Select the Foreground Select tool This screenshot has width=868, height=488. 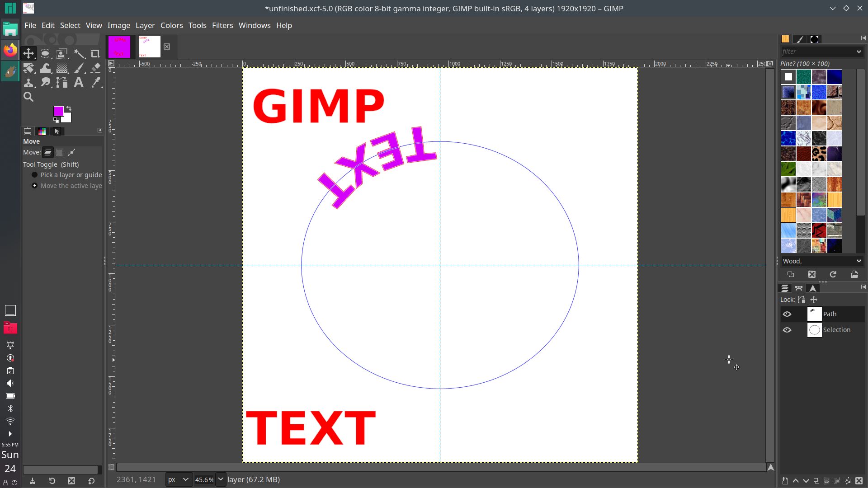point(62,54)
